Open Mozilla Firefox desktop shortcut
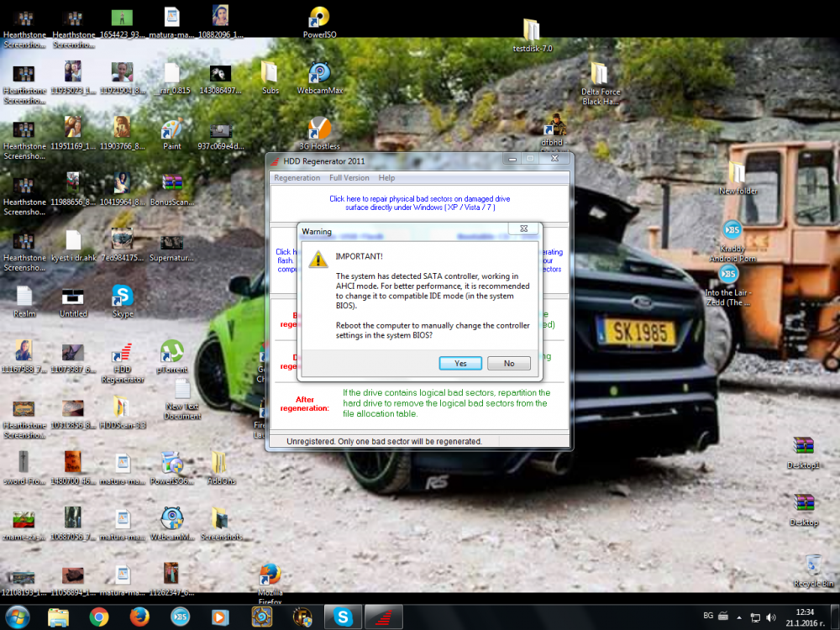Screen dimensions: 840x630 (x=270, y=585)
